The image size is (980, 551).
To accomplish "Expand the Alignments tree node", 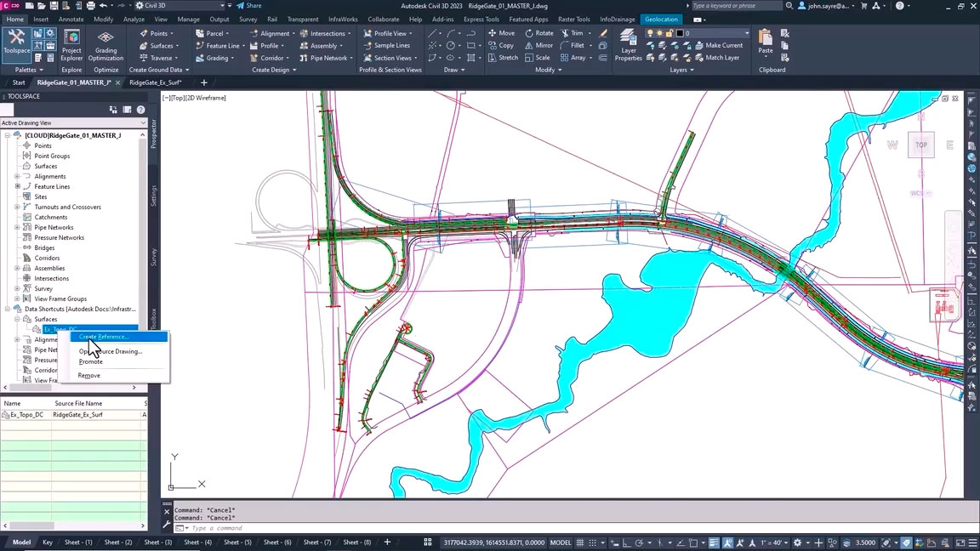I will click(x=17, y=176).
